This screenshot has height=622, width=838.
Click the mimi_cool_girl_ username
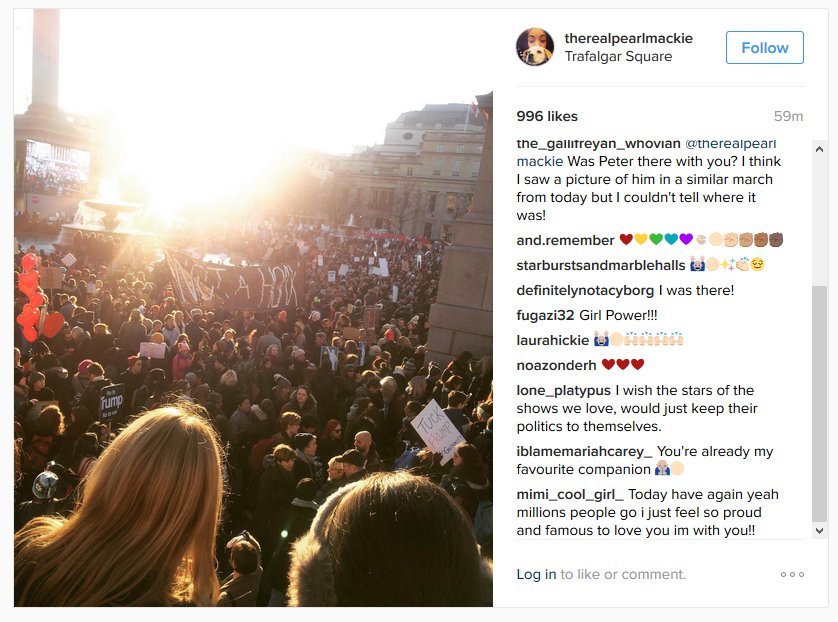[570, 494]
